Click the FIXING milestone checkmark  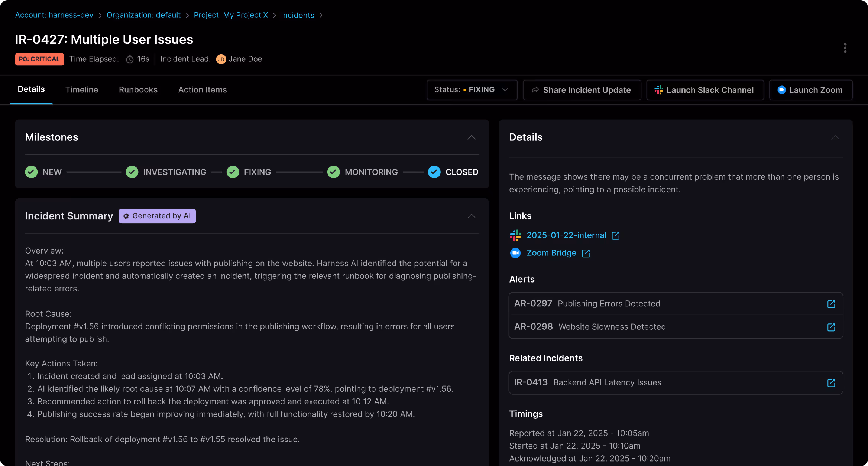point(233,172)
